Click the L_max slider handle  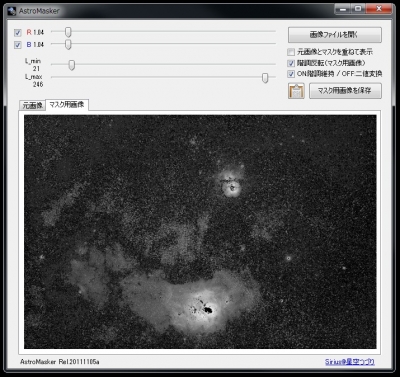click(265, 78)
